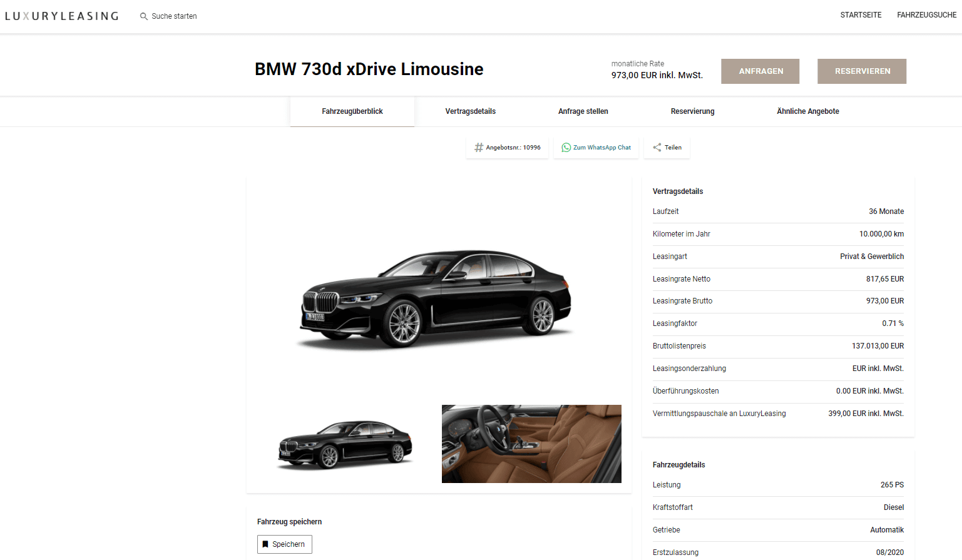Click the Leasingart value Privat & Gewerblich
Screen dimensions: 962x560
coord(872,257)
